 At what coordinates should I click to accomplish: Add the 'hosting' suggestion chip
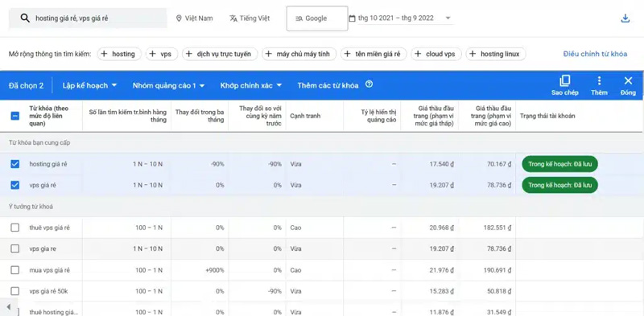point(118,54)
